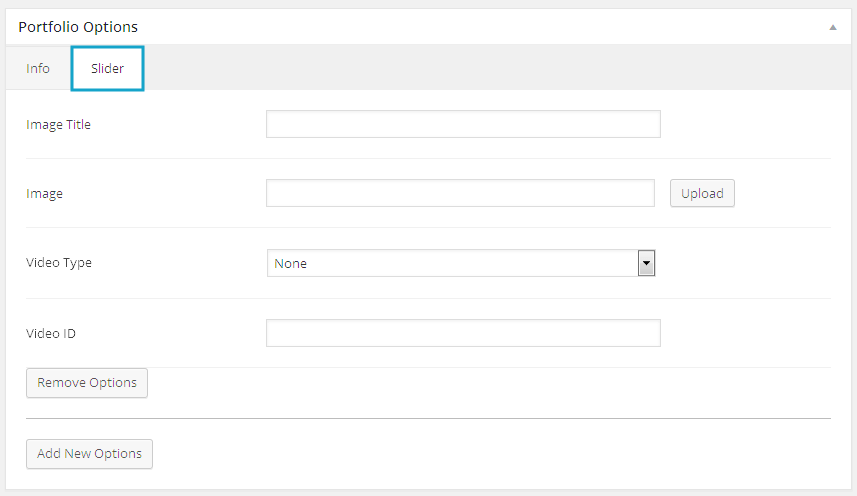Click the Video ID label

pyautogui.click(x=51, y=333)
